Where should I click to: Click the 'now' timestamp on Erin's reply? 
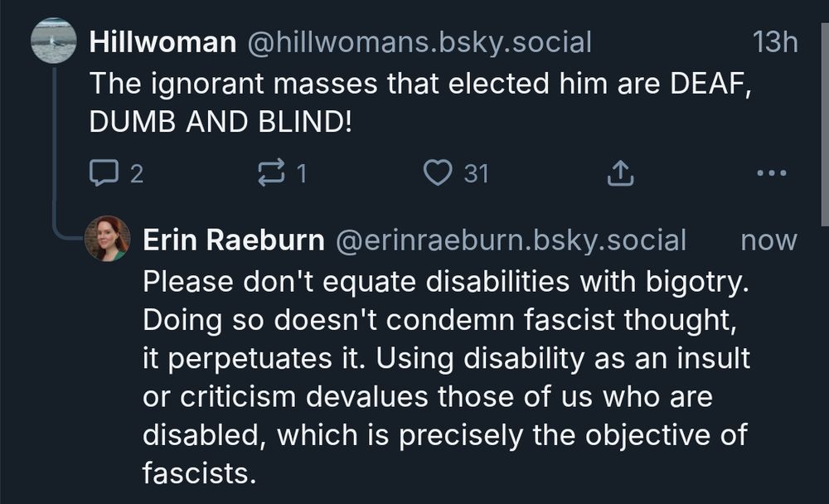[771, 240]
